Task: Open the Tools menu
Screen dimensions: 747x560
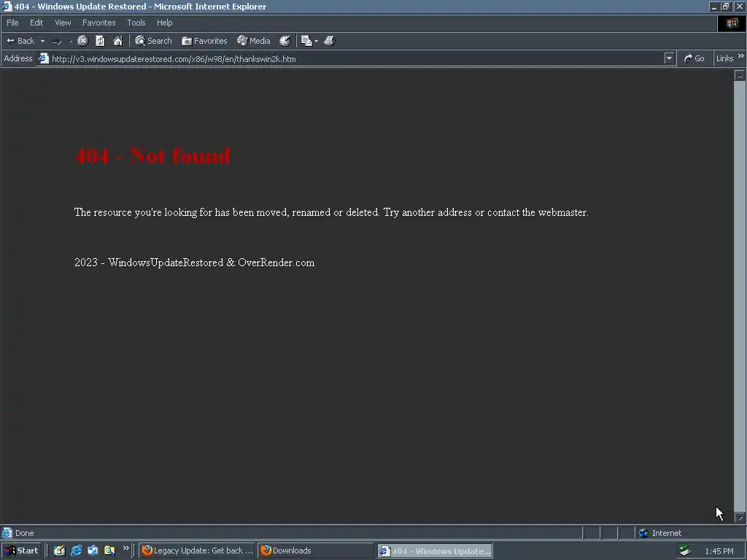Action: 136,23
